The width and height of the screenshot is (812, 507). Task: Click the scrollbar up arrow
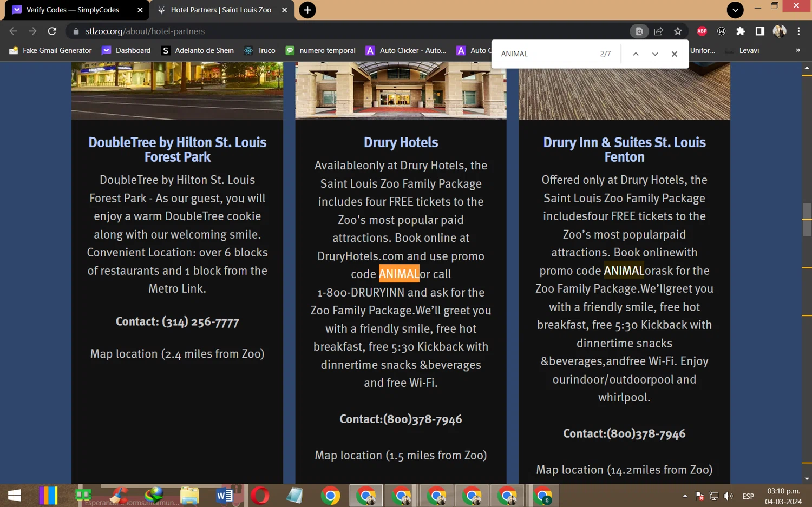pyautogui.click(x=807, y=68)
